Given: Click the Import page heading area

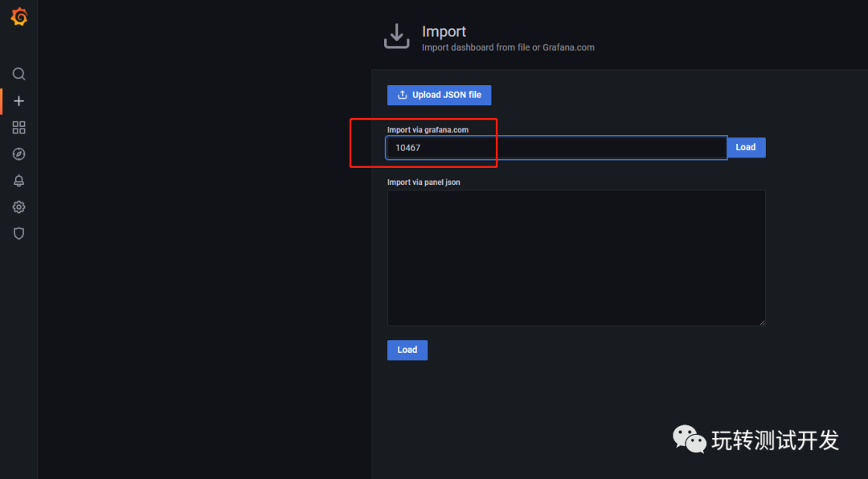Looking at the screenshot, I should pyautogui.click(x=444, y=31).
